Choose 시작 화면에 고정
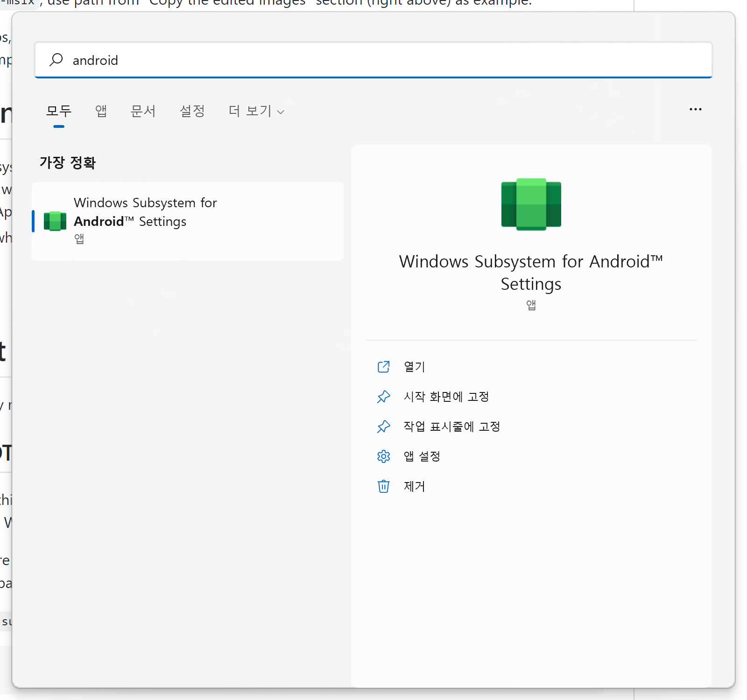Image resolution: width=747 pixels, height=700 pixels. point(446,397)
